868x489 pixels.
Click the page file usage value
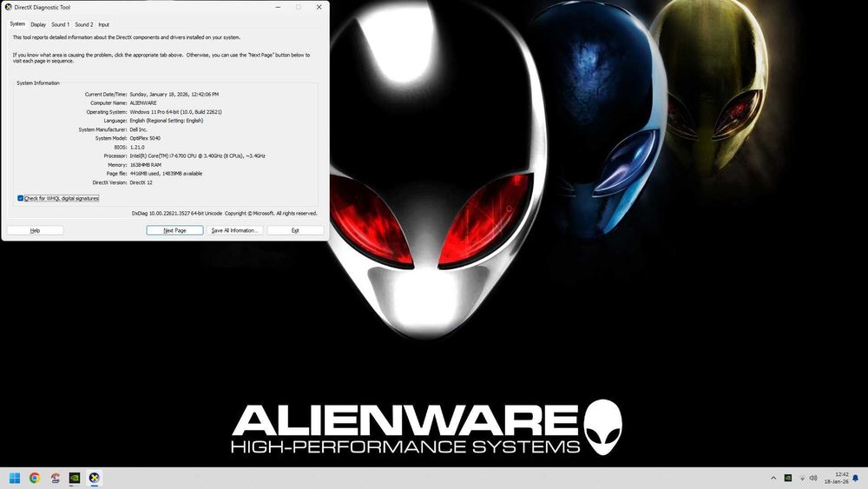(166, 174)
